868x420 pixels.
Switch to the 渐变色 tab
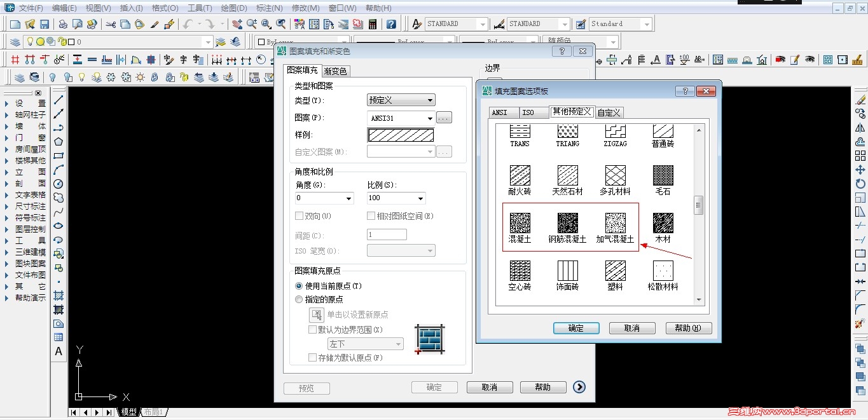335,71
